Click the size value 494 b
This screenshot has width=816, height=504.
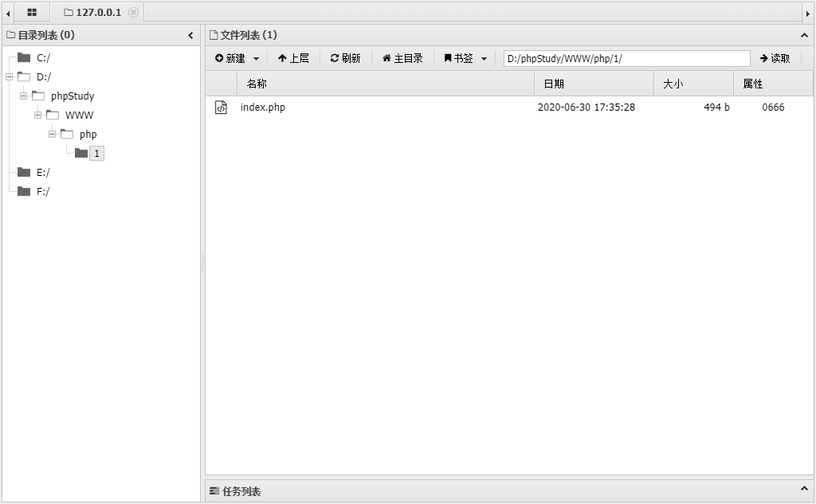(716, 107)
